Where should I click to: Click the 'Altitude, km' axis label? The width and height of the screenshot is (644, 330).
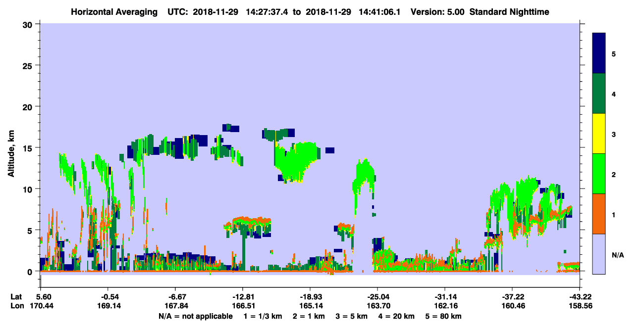11,153
